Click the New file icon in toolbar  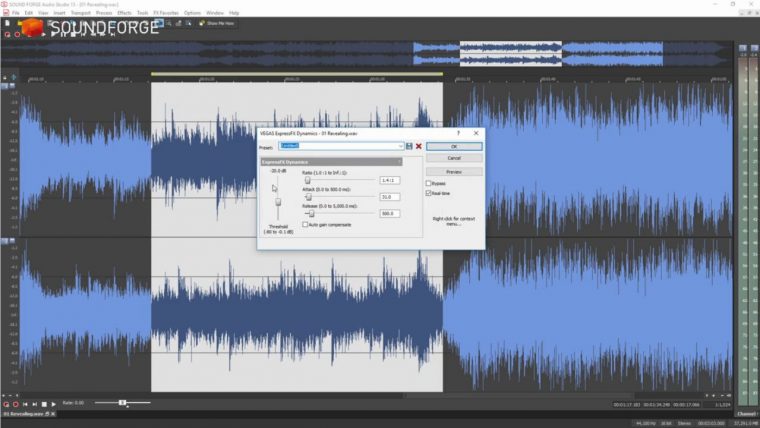pos(7,23)
